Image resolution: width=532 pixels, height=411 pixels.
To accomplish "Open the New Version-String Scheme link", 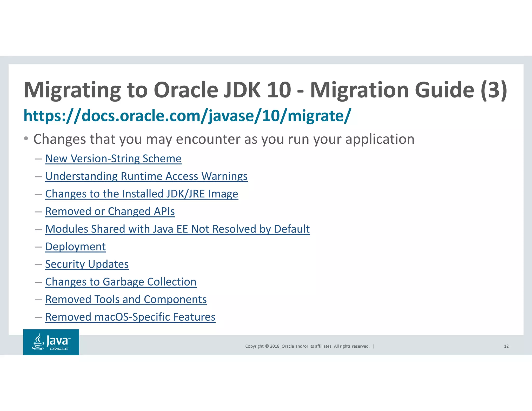I will [x=113, y=158].
